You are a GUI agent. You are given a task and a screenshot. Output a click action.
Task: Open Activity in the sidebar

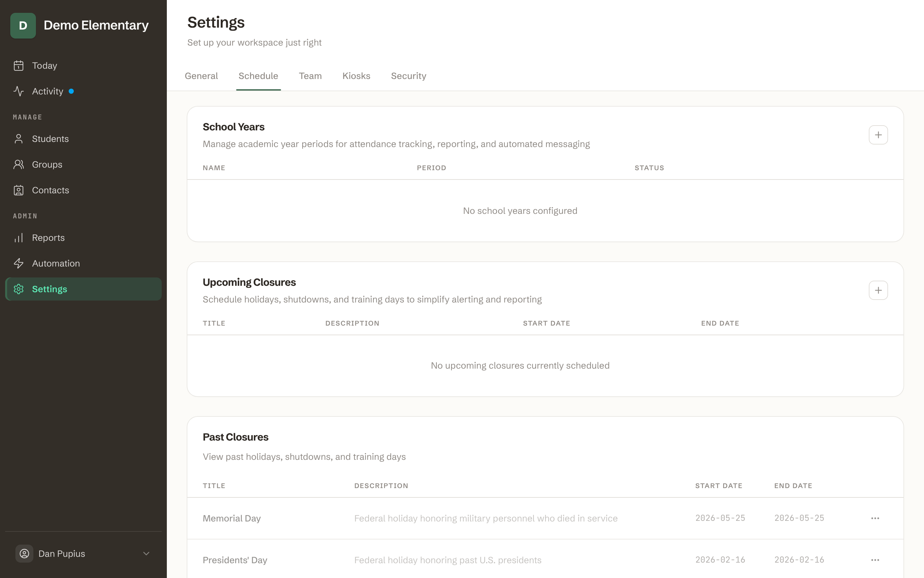[83, 92]
